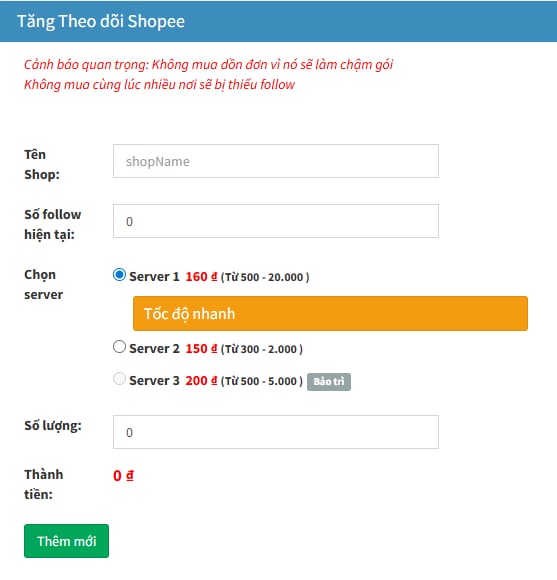This screenshot has width=557, height=580.
Task: Click the Server 2 label text
Action: point(154,349)
